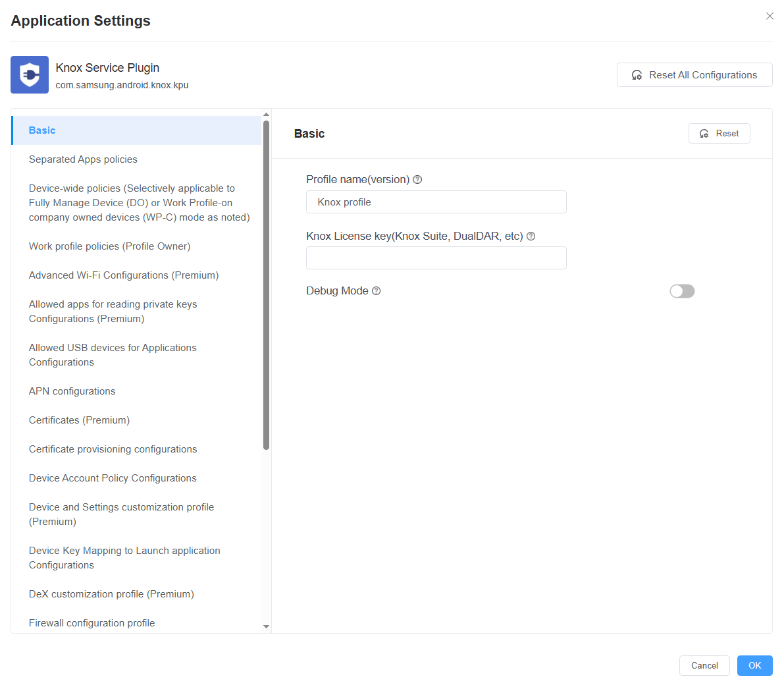The image size is (784, 689).
Task: Open APN configurations section
Action: pos(72,391)
